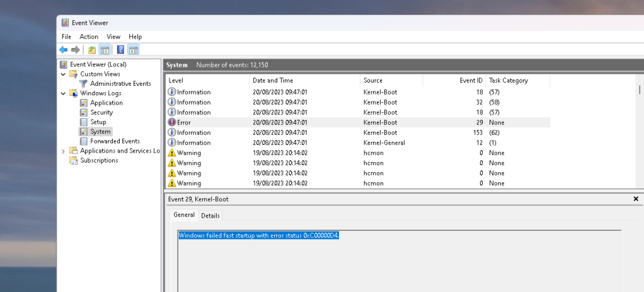Image resolution: width=644 pixels, height=292 pixels.
Task: Select Forwarded Events tree item
Action: click(115, 141)
